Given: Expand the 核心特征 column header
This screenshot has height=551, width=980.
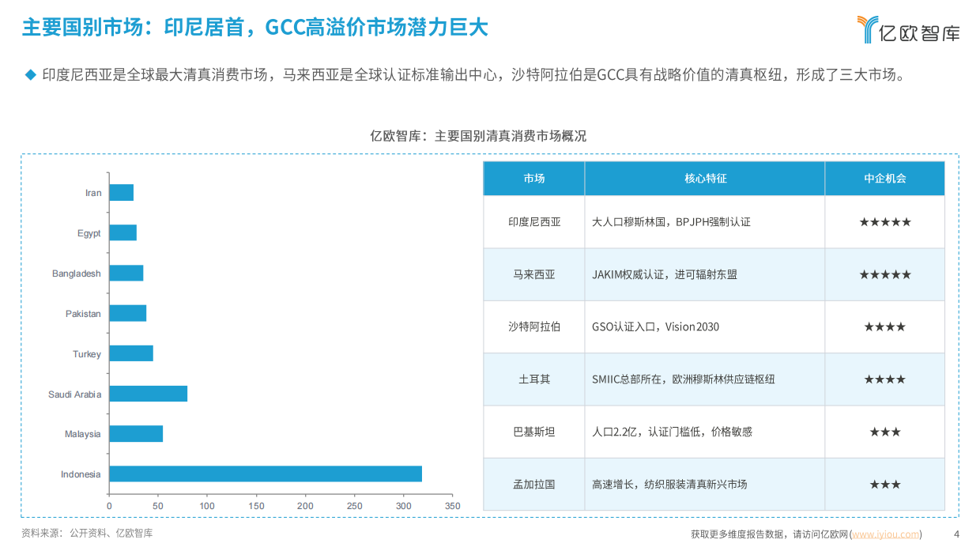Looking at the screenshot, I should tap(704, 178).
